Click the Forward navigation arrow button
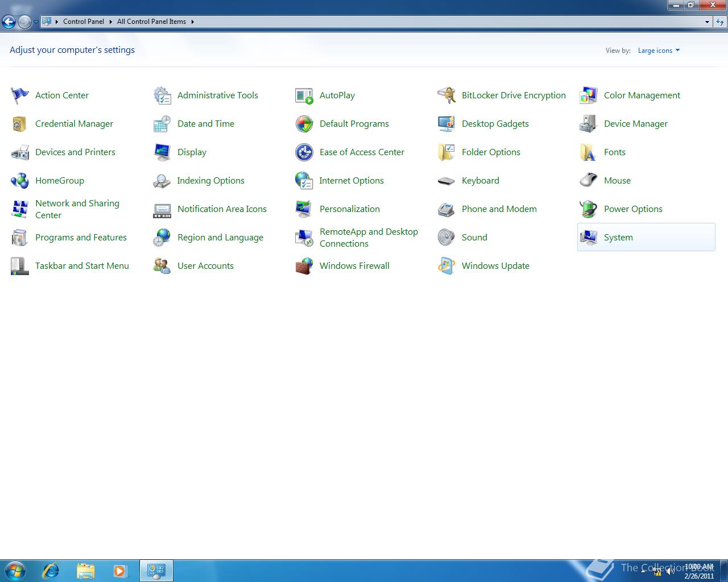 24,22
